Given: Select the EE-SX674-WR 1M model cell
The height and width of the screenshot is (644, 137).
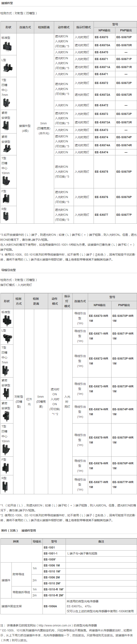Looking at the screenshot, I should point(99,412).
